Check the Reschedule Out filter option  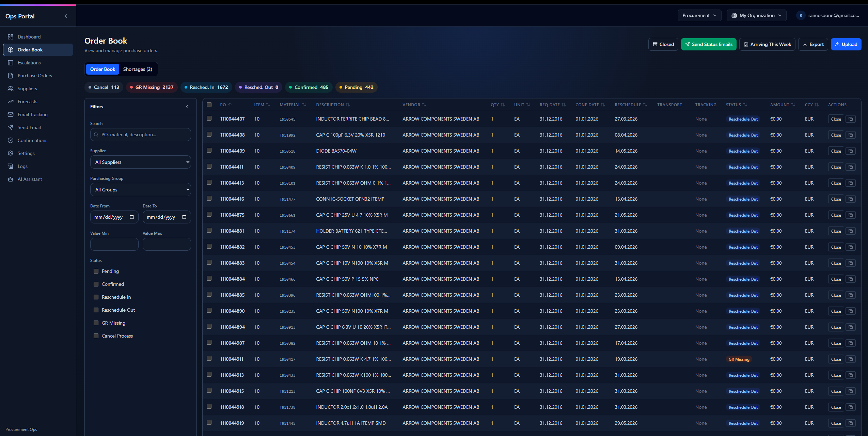[96, 310]
